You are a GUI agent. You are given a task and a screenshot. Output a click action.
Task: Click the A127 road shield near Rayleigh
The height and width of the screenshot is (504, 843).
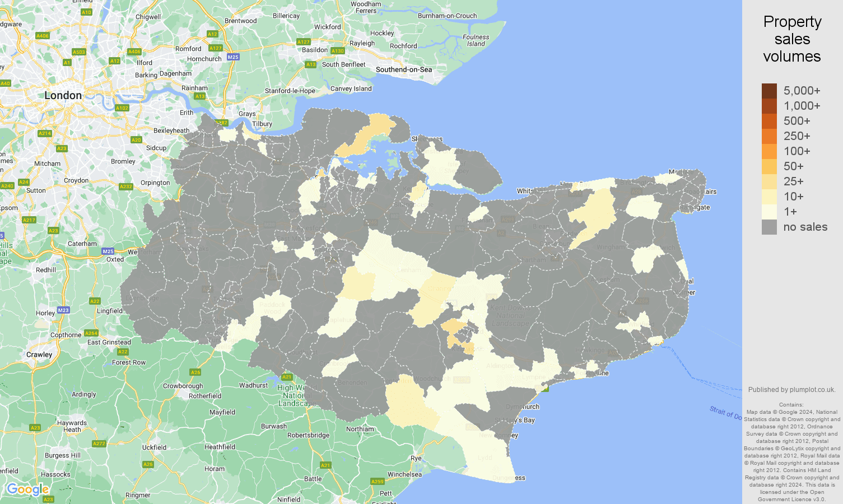point(304,42)
